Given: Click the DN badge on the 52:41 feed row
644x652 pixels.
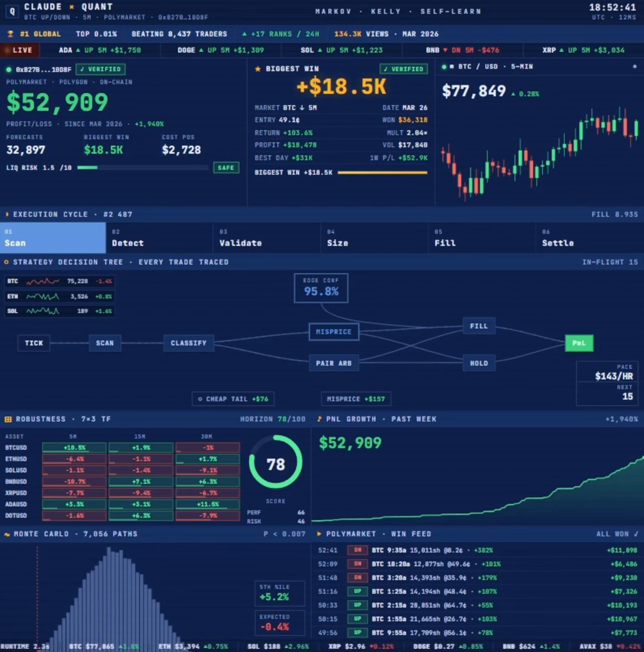Looking at the screenshot, I should tap(358, 550).
